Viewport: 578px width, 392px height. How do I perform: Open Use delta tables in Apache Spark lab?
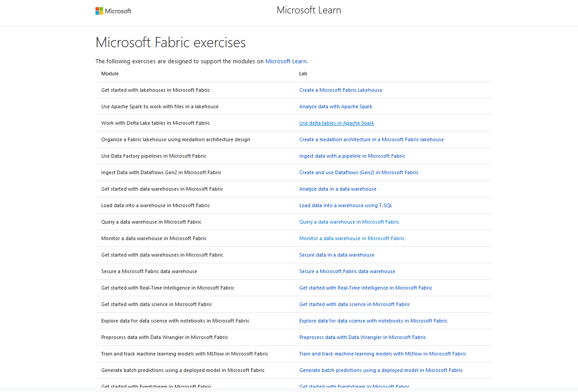pos(337,123)
